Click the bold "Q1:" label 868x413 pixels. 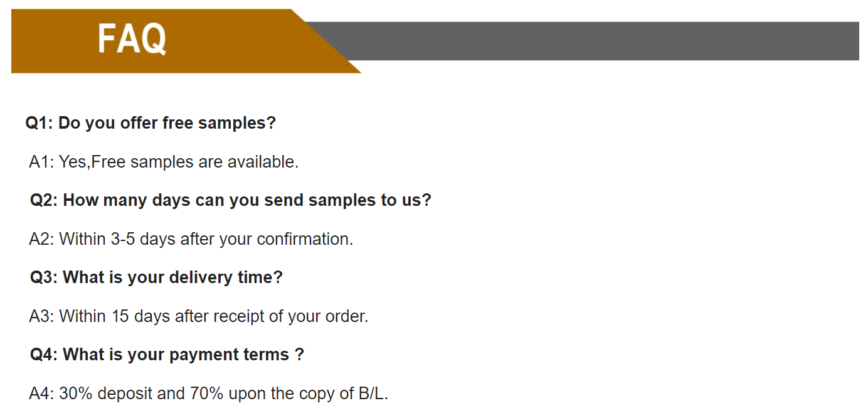[x=40, y=123]
